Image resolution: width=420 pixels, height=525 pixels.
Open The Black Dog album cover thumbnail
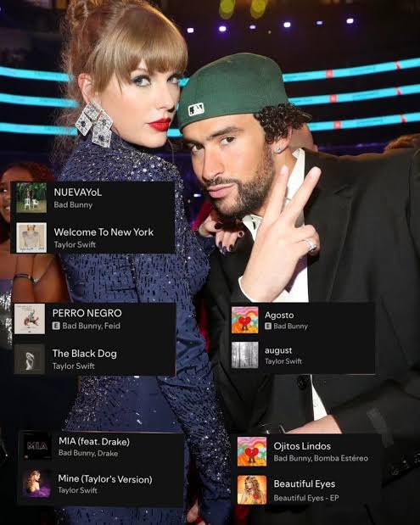pos(30,359)
